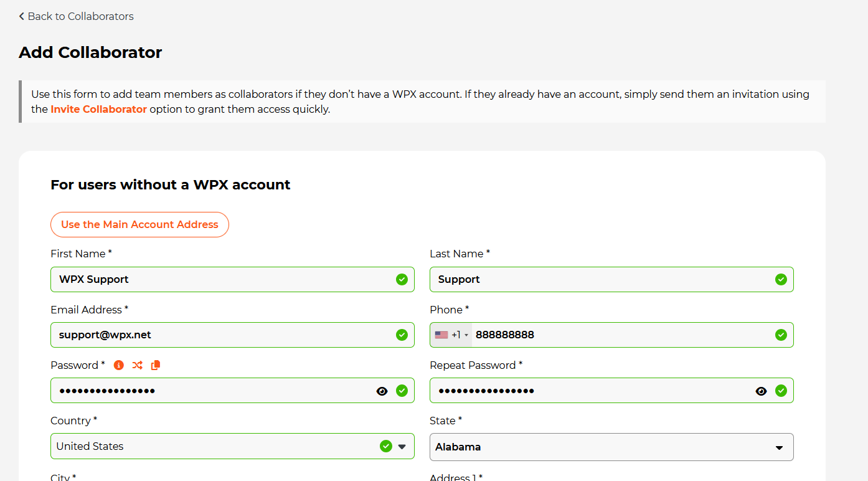
Task: Click green checkmark in Phone field
Action: coord(781,335)
